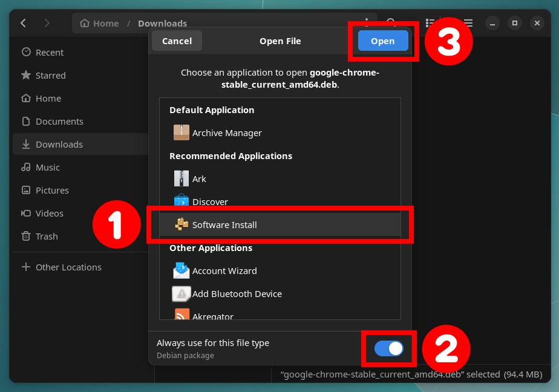
Task: Select Downloads in the sidebar
Action: point(80,145)
